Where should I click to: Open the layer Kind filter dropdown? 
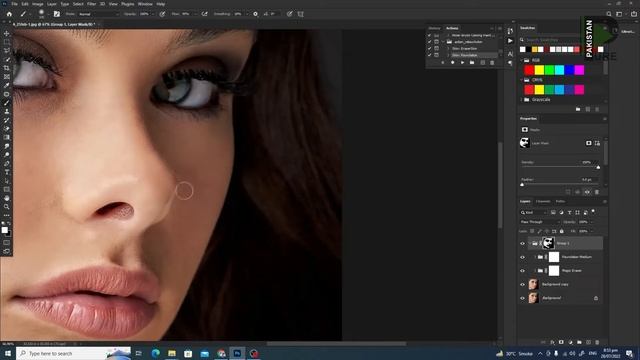[533, 213]
